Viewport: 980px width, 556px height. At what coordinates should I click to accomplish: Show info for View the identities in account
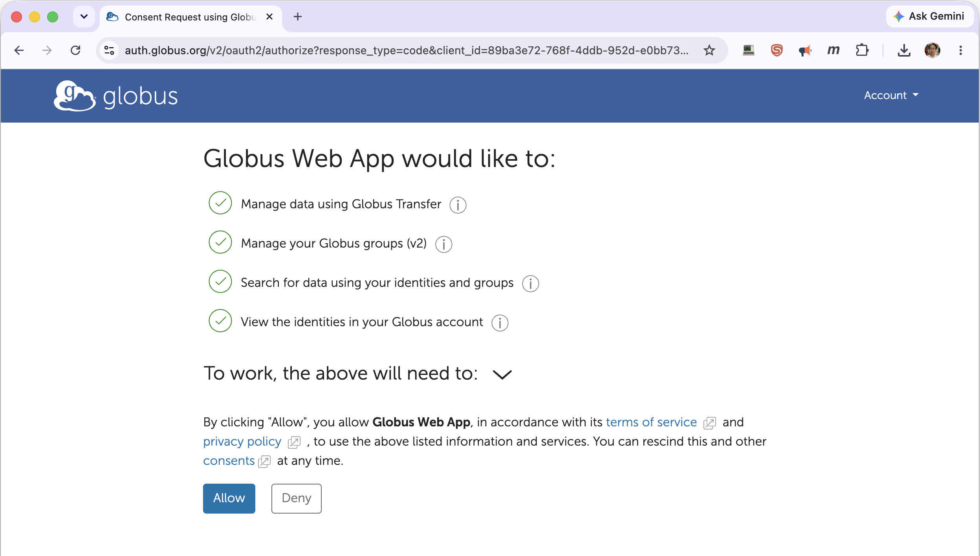(500, 323)
